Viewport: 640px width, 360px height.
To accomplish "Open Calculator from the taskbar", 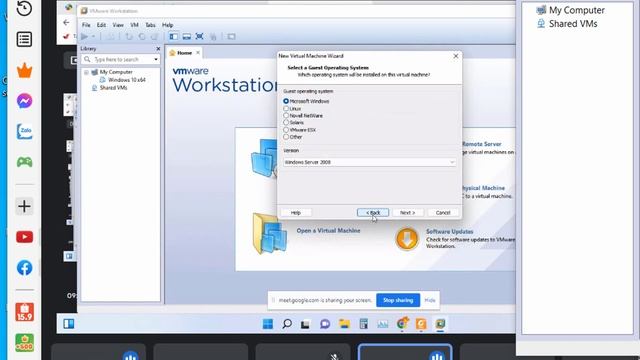I will [x=363, y=324].
